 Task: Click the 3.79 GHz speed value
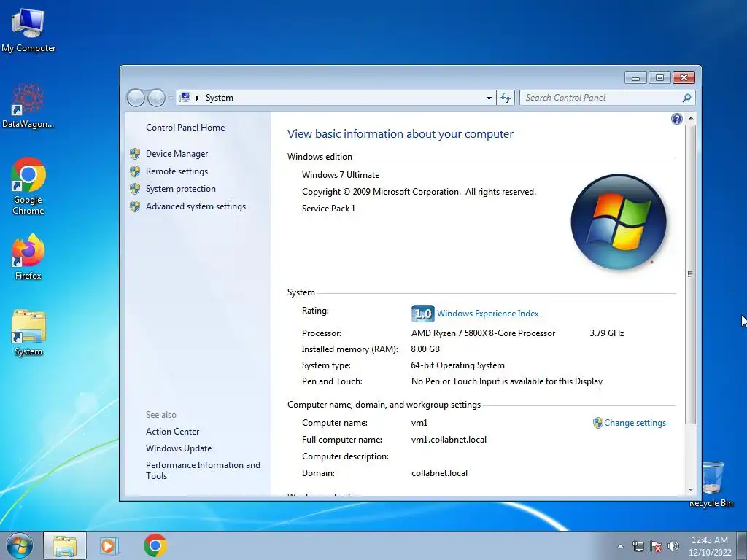pyautogui.click(x=606, y=332)
